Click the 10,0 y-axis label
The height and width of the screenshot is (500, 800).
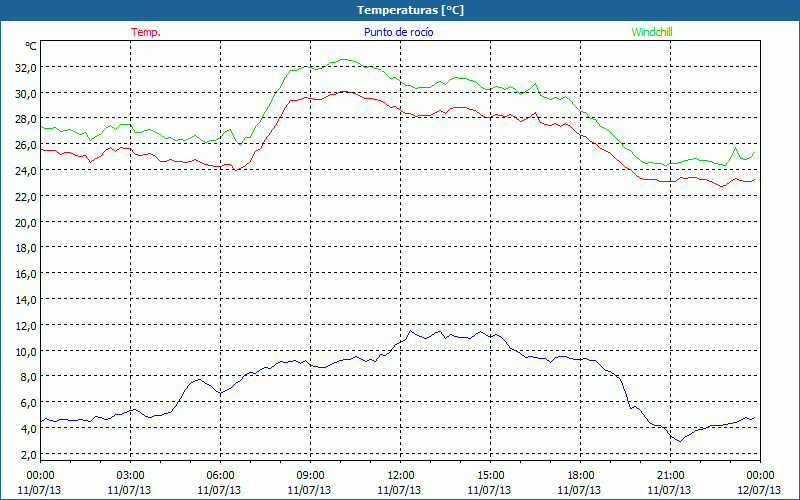pos(26,351)
